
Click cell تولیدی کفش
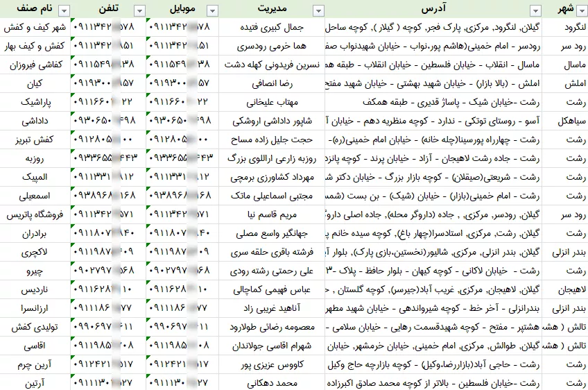tap(35, 328)
